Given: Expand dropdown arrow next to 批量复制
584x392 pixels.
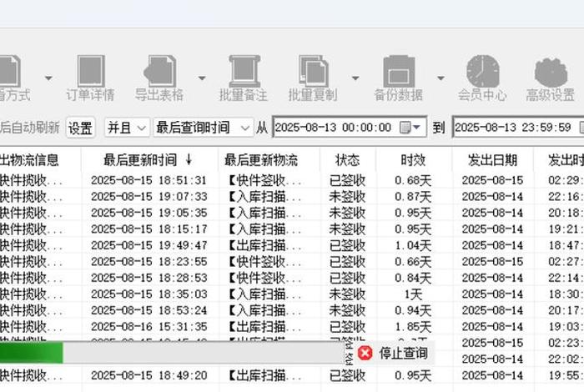Looking at the screenshot, I should [x=355, y=78].
